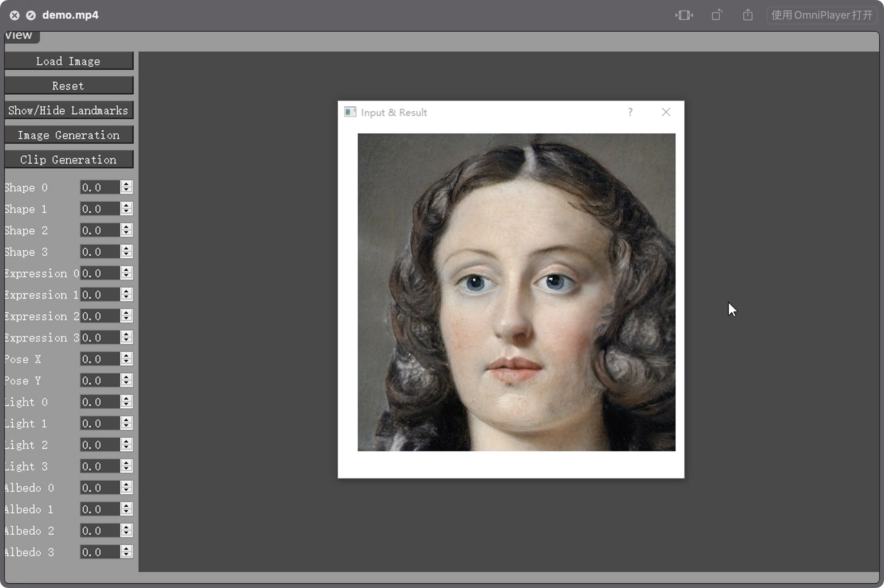Click the Input & Result window icon
This screenshot has width=884, height=588.
click(x=350, y=112)
